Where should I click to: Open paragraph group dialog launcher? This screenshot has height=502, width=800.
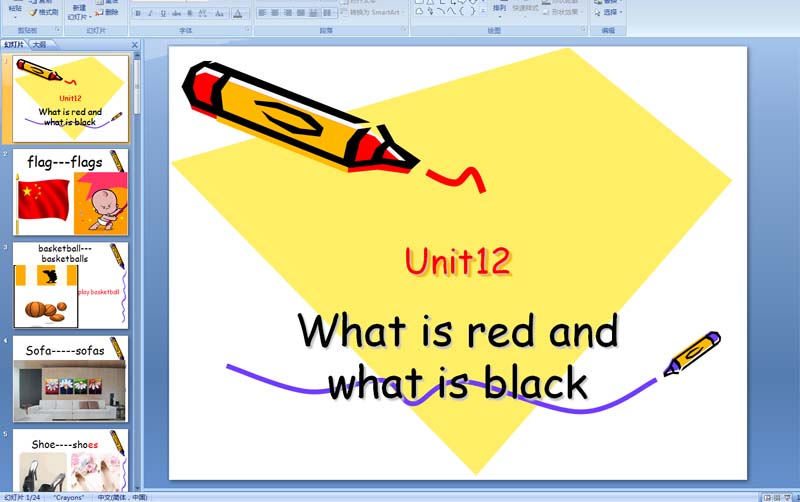coord(404,30)
